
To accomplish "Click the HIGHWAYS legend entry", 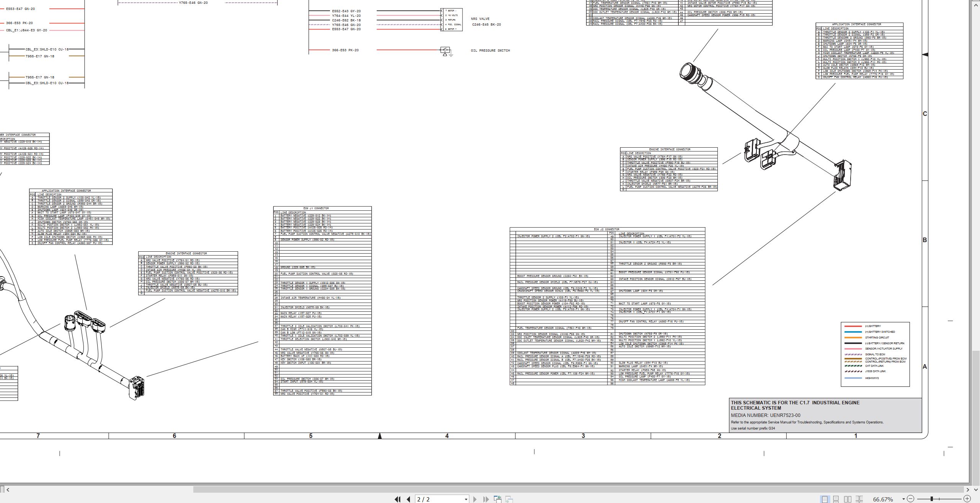I will pos(872,378).
